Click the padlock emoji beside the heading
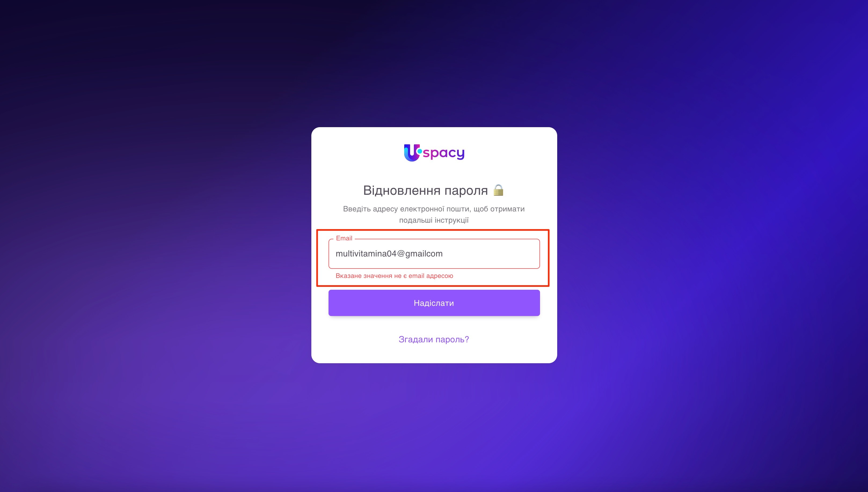 (498, 190)
